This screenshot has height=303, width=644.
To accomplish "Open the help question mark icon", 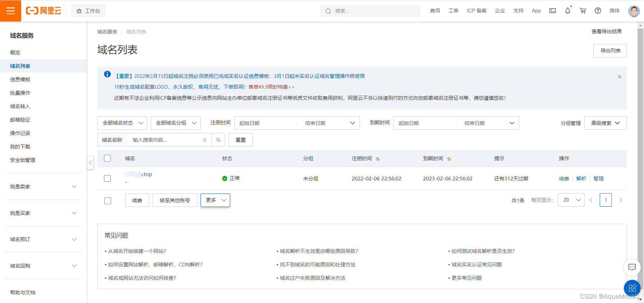I will click(598, 11).
